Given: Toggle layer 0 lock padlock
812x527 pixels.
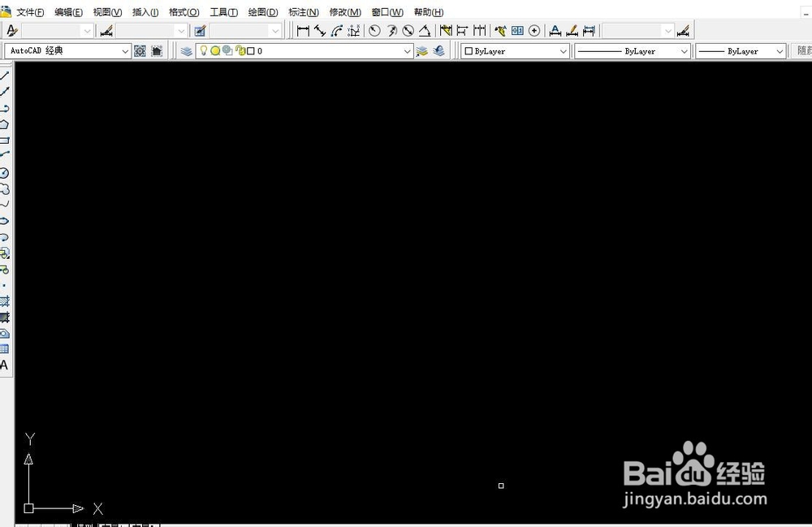Looking at the screenshot, I should point(240,50).
